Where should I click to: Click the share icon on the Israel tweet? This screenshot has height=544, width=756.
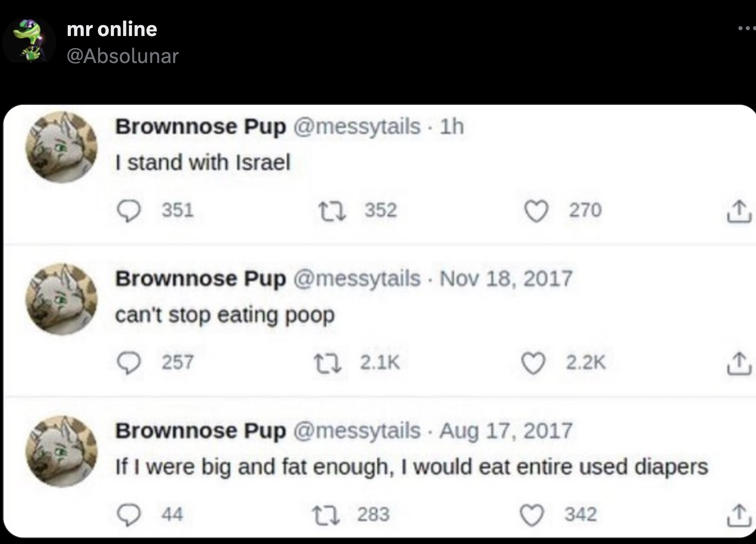[x=740, y=211]
